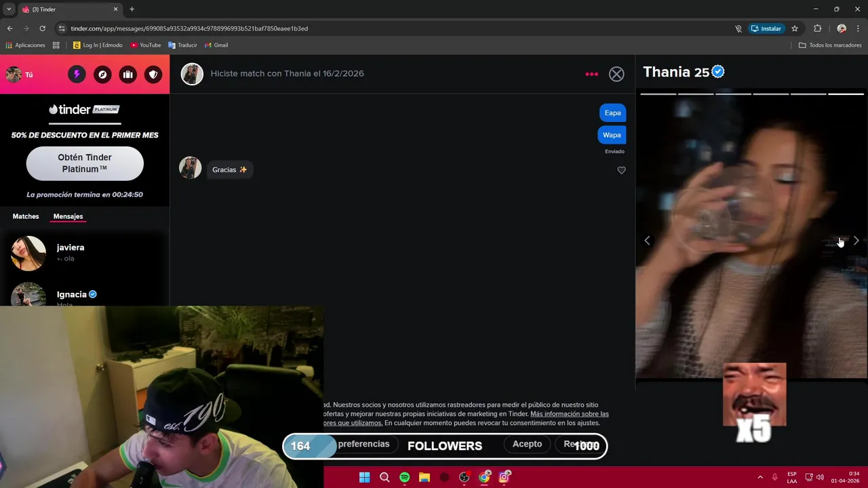
Task: Bookmark this page with the star
Action: [795, 28]
